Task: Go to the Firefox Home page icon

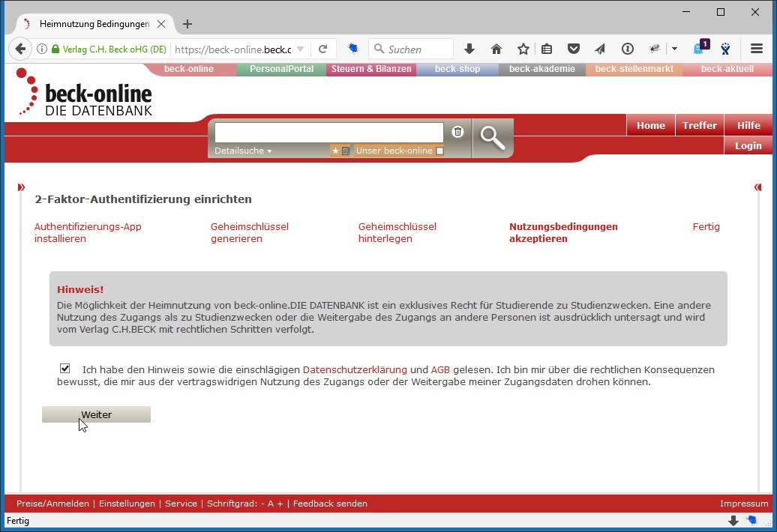Action: (x=496, y=49)
